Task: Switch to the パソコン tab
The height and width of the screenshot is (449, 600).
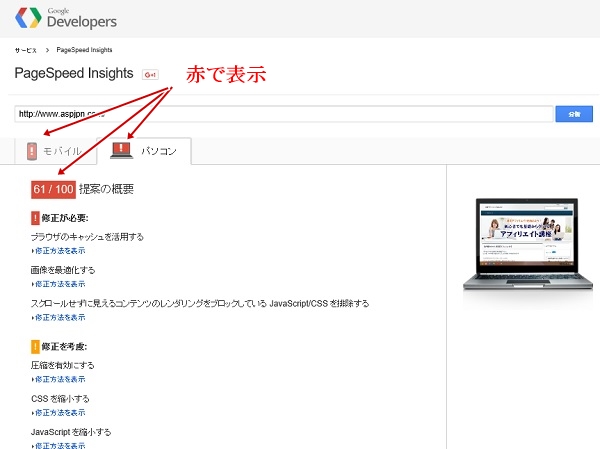Action: pyautogui.click(x=144, y=151)
